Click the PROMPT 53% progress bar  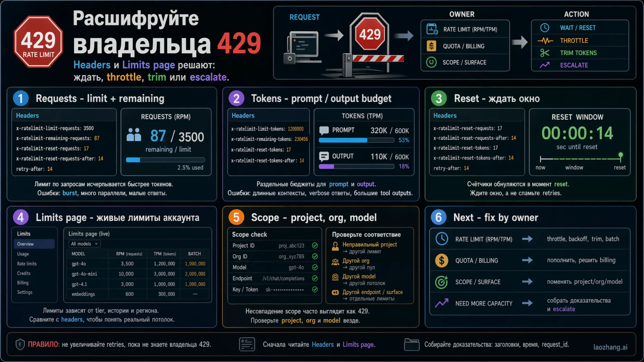click(356, 140)
